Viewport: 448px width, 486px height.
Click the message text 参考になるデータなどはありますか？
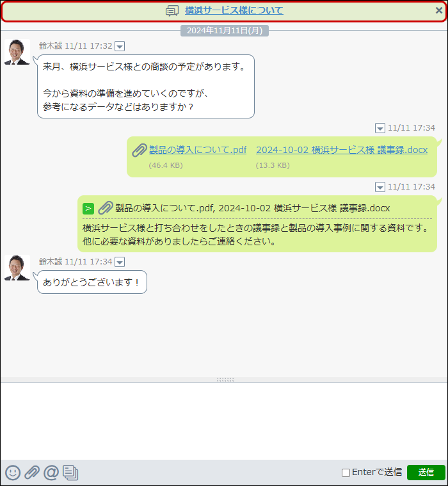coord(118,107)
